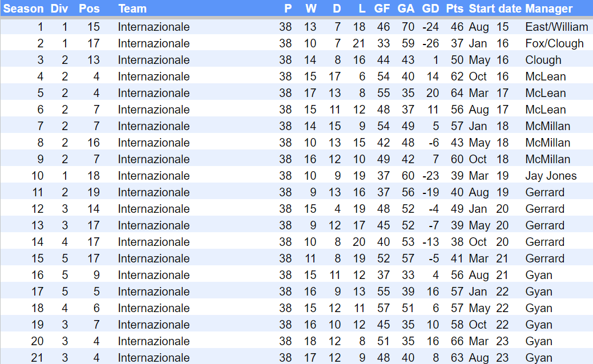Click the Jay Jones manager cell
Screen dimensions: 593x364
click(551, 176)
